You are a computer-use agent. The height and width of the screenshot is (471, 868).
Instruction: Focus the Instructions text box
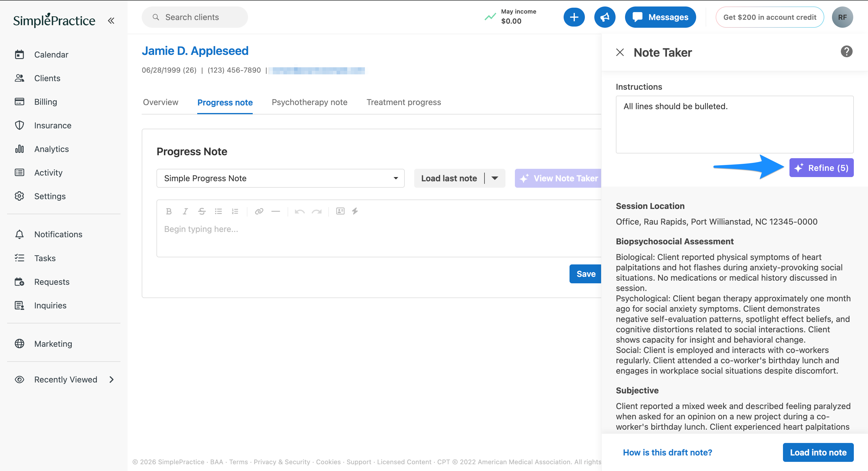(735, 125)
